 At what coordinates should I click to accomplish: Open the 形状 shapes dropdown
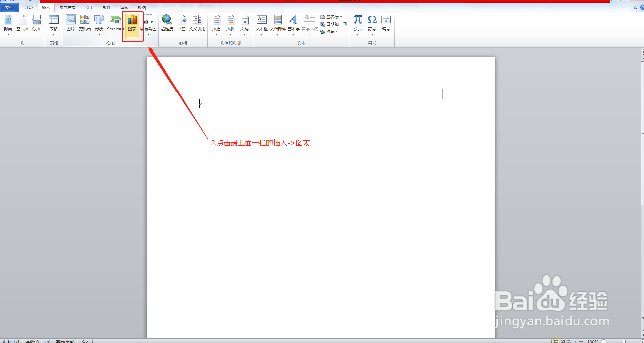99,34
